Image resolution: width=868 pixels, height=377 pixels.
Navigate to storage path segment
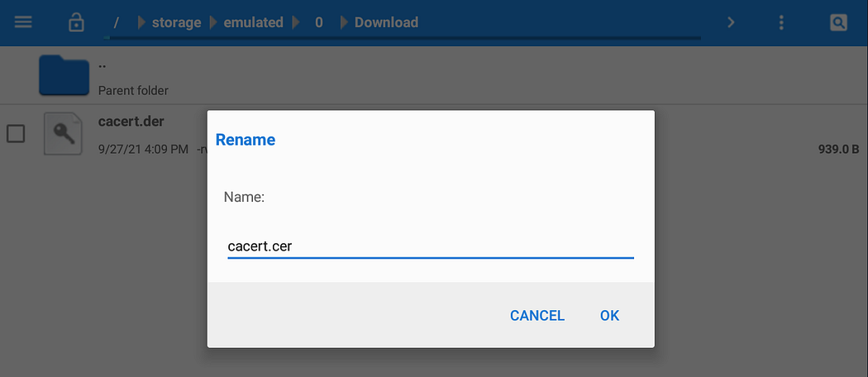176,22
